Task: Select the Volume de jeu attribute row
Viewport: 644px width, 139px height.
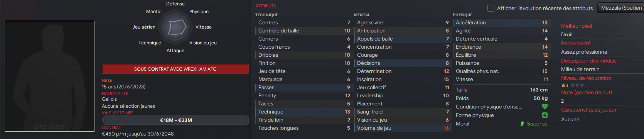Action: (x=402, y=128)
